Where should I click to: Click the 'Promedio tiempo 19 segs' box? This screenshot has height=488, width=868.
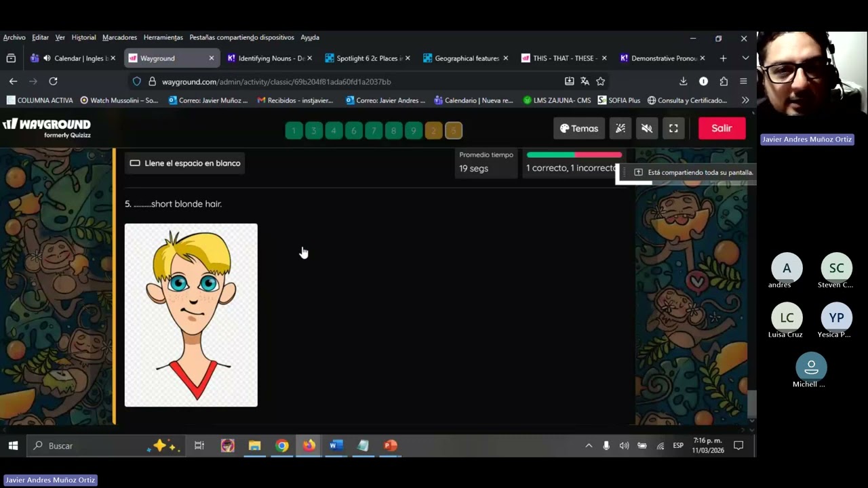pos(486,163)
